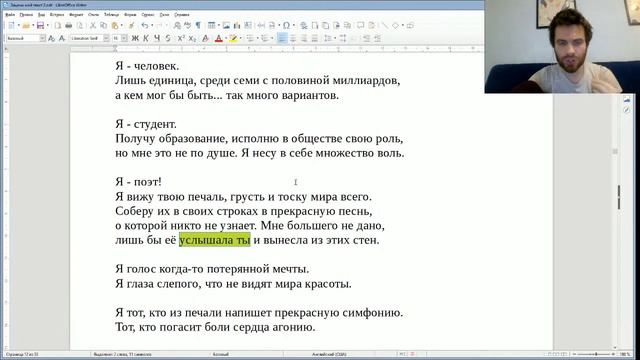Click the Clone formatting paintbrush icon

pos(131,25)
